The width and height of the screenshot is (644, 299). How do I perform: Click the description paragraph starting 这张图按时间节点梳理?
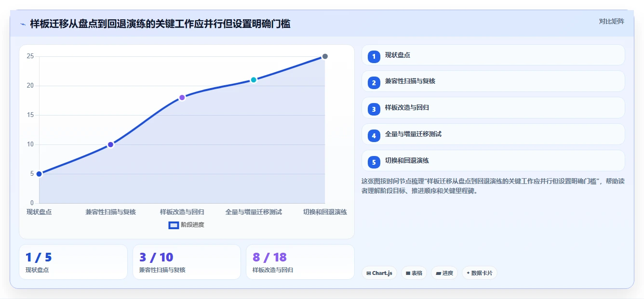point(493,186)
